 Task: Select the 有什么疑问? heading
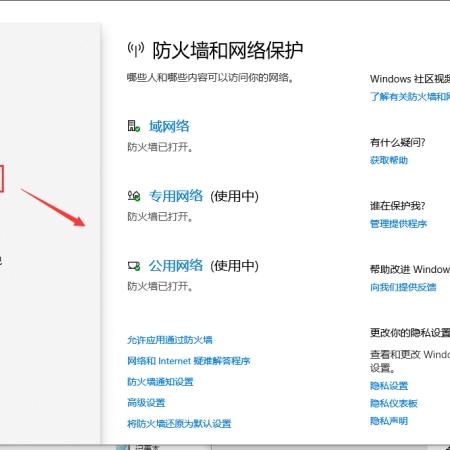pos(397,143)
